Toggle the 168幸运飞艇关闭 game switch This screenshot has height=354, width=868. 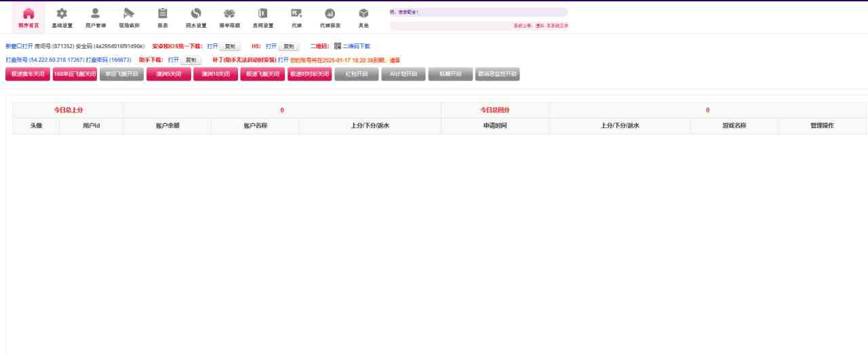75,75
